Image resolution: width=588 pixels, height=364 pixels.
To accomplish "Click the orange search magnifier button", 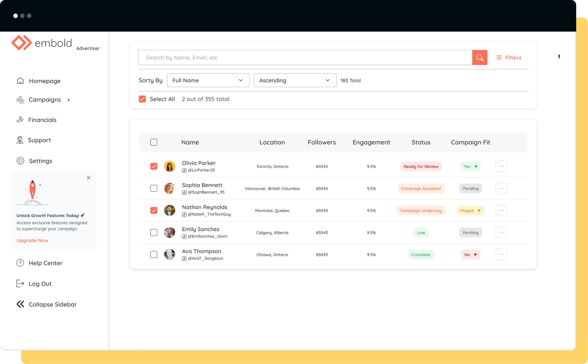I will click(480, 57).
